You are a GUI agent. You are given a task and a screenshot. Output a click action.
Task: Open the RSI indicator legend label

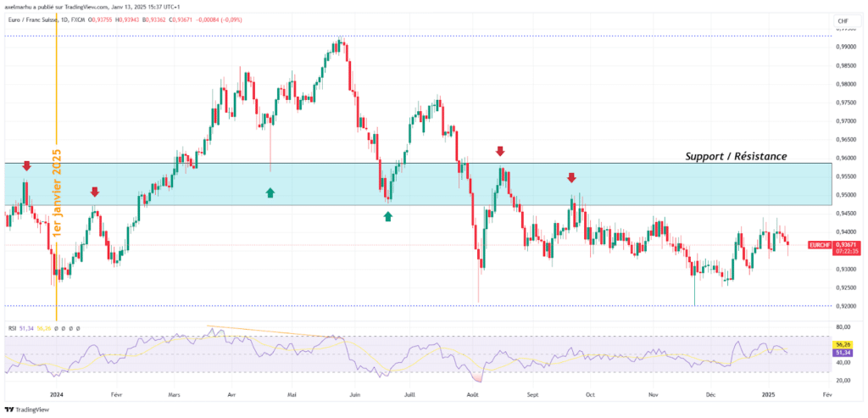click(12, 327)
